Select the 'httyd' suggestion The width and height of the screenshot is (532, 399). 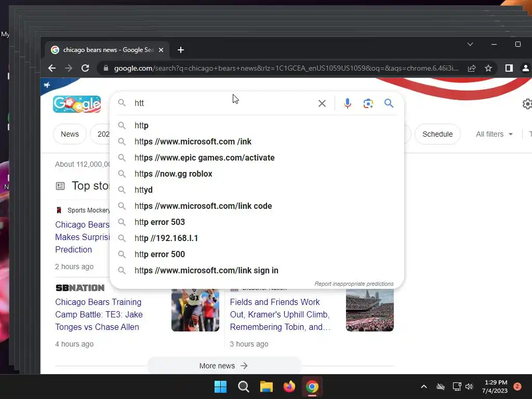pyautogui.click(x=257, y=190)
